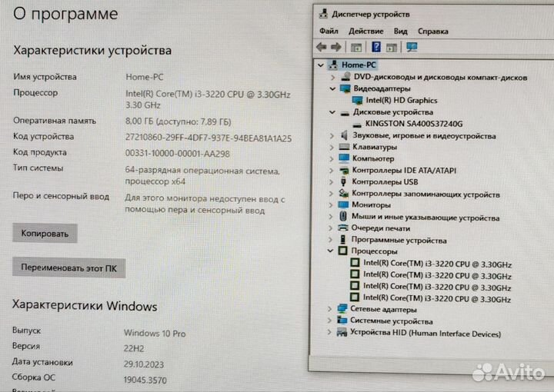Image resolution: width=554 pixels, height=392 pixels.
Task: Click the OS build 19045.3570 value
Action: pos(145,380)
